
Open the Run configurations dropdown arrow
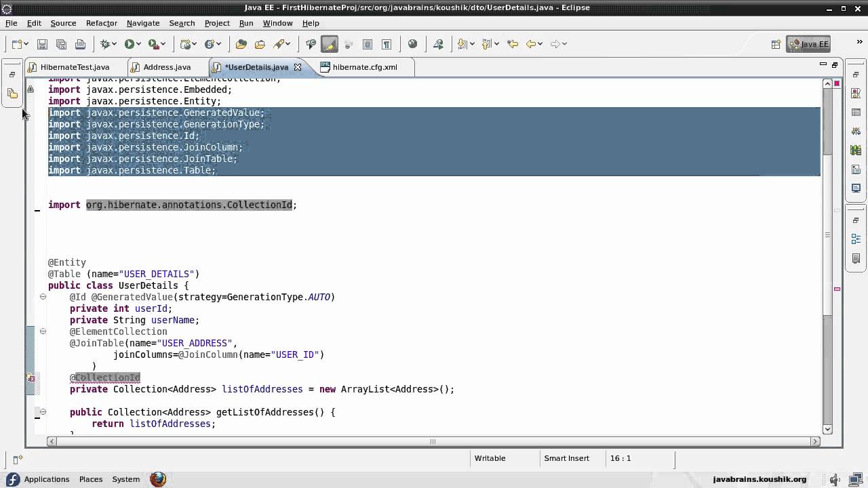click(x=138, y=44)
